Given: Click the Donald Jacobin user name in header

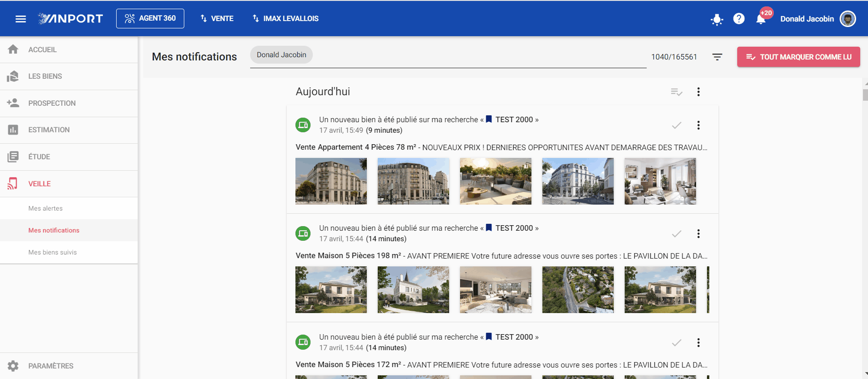Looking at the screenshot, I should 807,19.
